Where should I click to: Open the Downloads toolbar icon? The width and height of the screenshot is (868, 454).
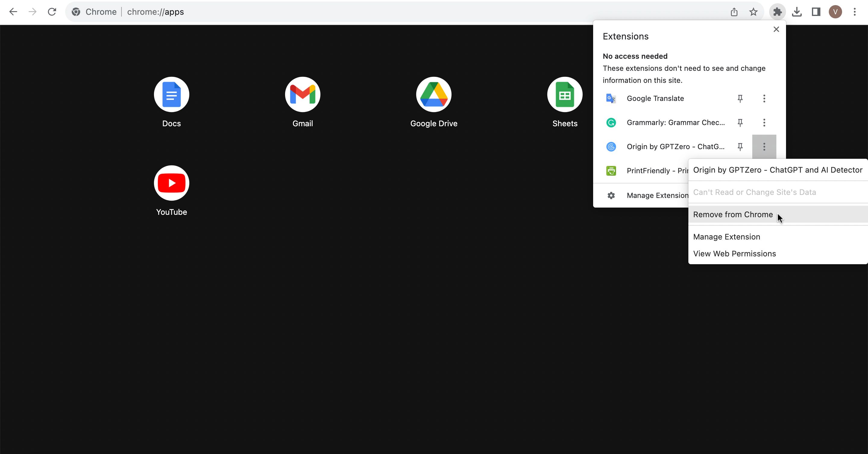(x=797, y=12)
